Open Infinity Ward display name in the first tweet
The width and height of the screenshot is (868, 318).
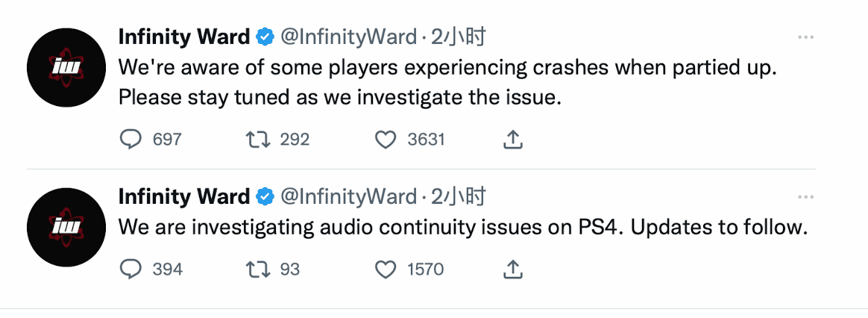(x=184, y=37)
